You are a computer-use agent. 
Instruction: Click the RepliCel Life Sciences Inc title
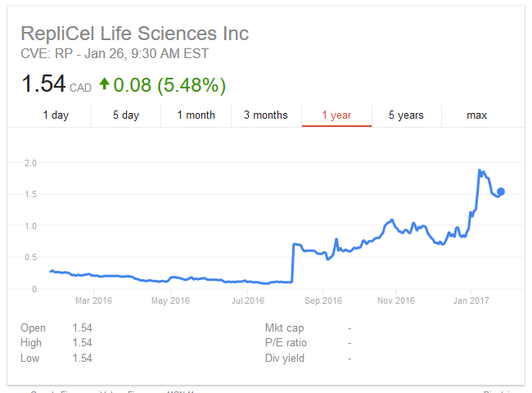[x=135, y=34]
